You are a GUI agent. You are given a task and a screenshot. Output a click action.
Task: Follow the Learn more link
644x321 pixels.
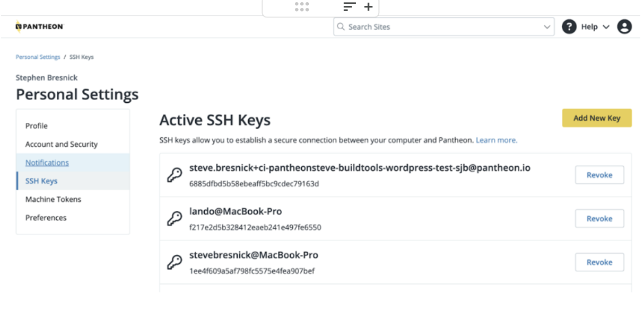pos(496,140)
